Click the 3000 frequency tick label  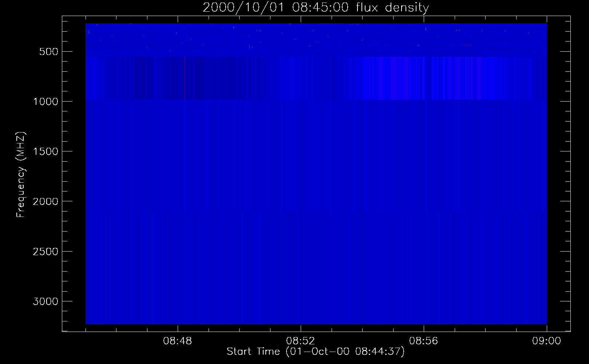46,301
